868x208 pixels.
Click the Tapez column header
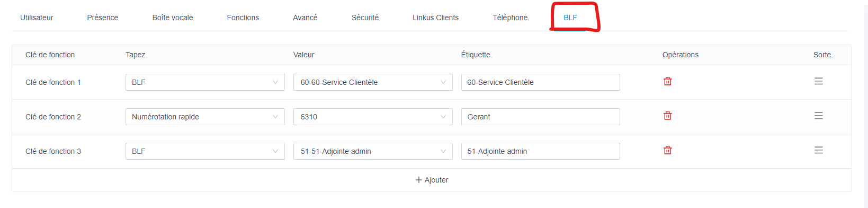tap(136, 55)
